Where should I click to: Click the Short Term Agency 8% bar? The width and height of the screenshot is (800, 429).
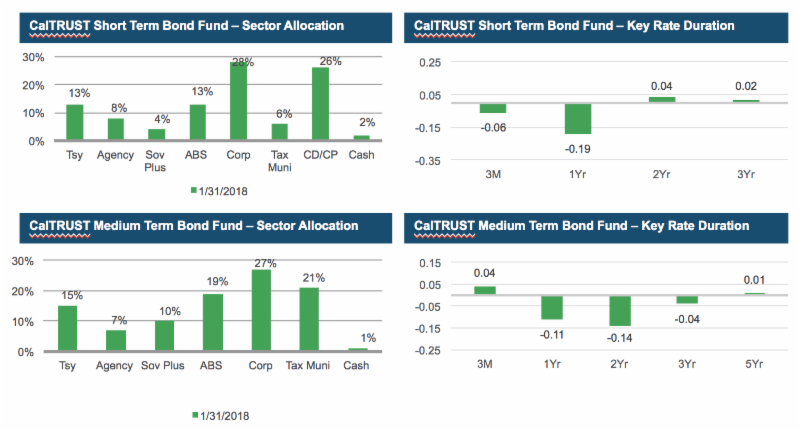116,129
